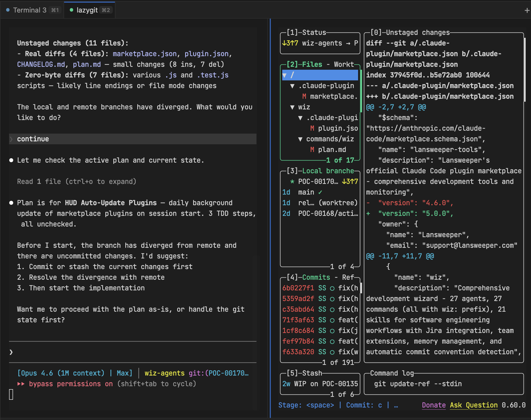531x420 pixels.
Task: Click the blue status dot on the Terminal 3 tab
Action: (7, 10)
